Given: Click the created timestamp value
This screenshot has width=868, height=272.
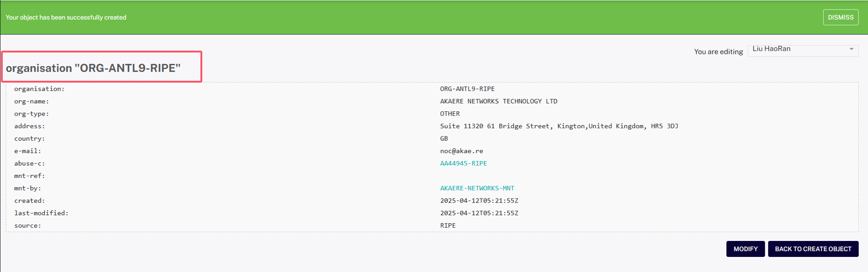Looking at the screenshot, I should coord(479,201).
